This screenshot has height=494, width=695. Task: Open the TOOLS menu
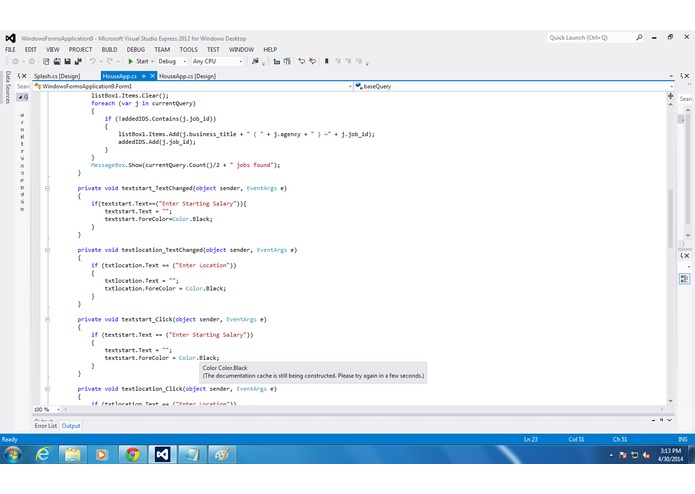click(x=188, y=50)
